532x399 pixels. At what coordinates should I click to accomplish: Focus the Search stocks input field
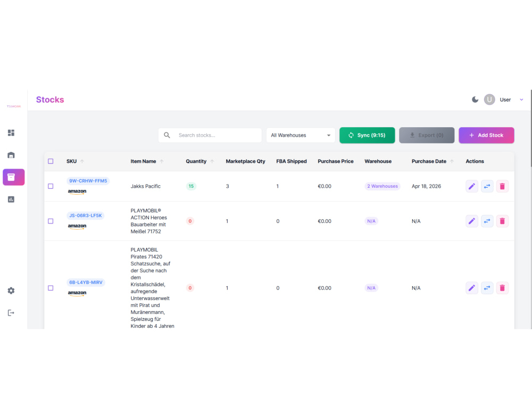tap(210, 135)
